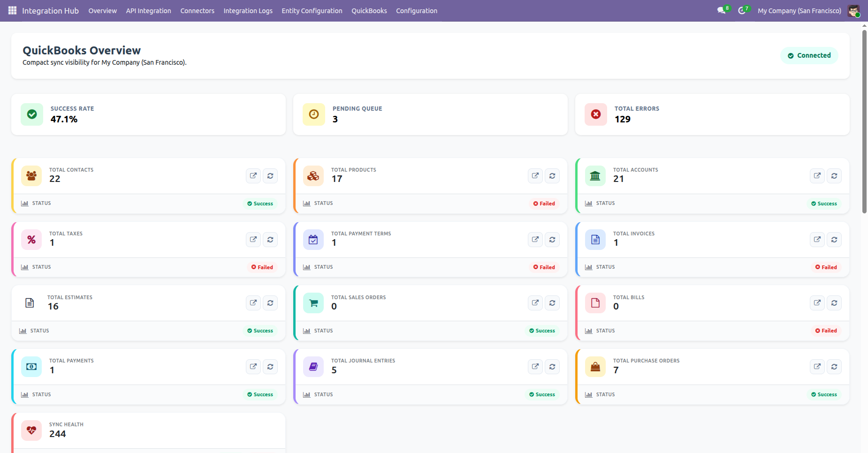Open the Connectors menu
Viewport: 868px width, 453px height.
tap(197, 11)
